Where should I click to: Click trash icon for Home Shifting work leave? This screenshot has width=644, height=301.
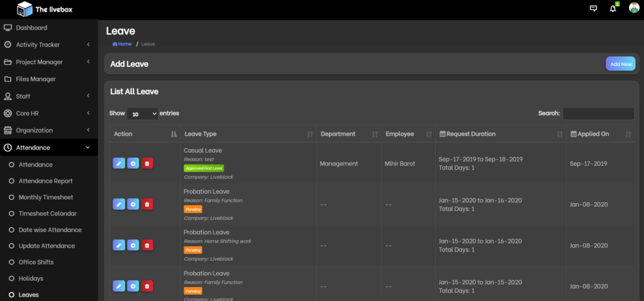pos(147,245)
